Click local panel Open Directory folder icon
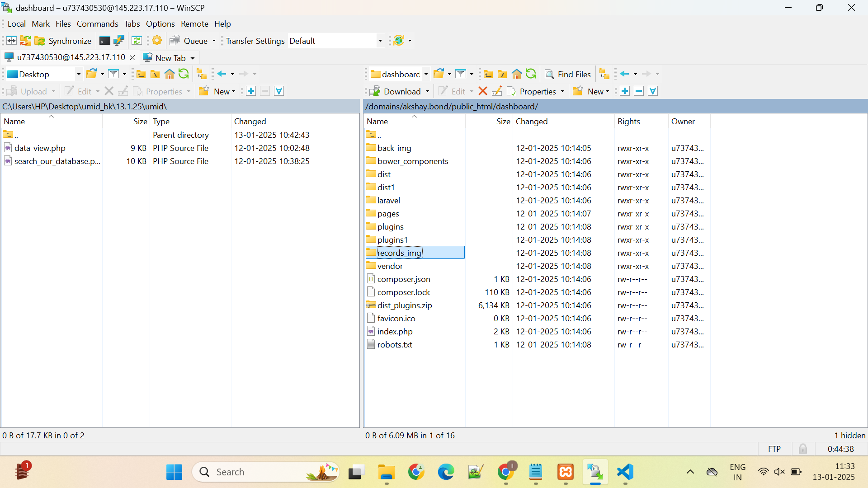 point(92,74)
